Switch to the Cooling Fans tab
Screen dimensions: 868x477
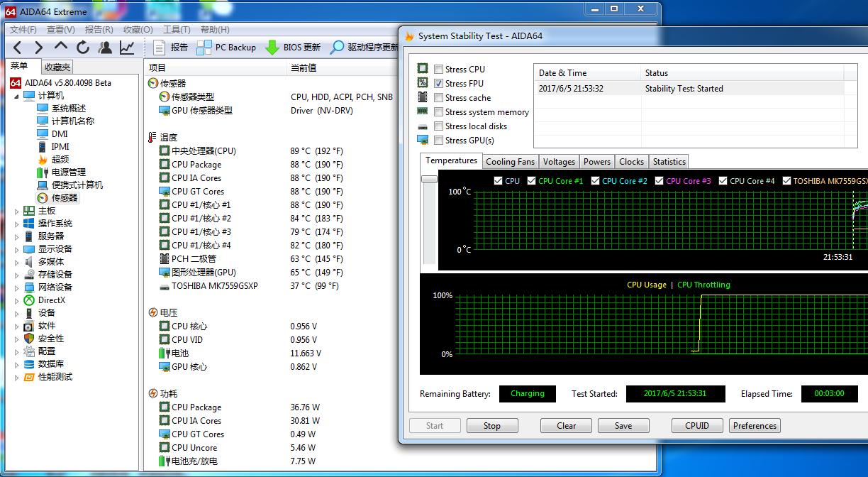[510, 162]
